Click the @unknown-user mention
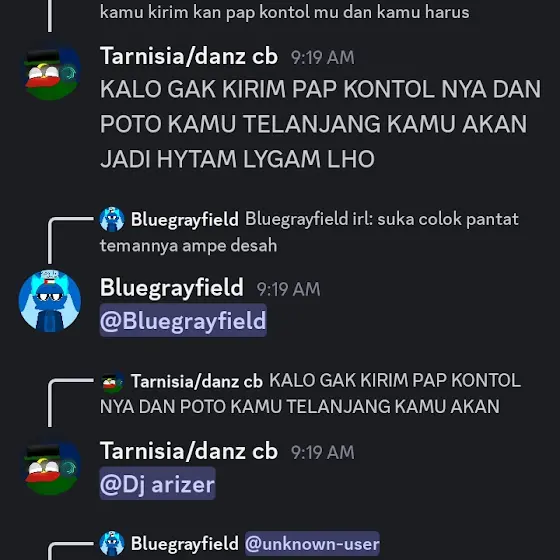 312,544
